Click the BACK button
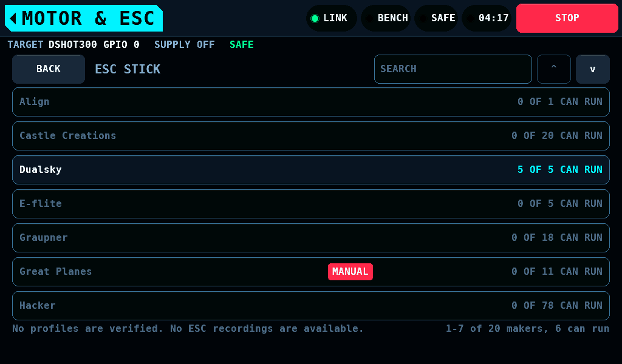 (49, 69)
